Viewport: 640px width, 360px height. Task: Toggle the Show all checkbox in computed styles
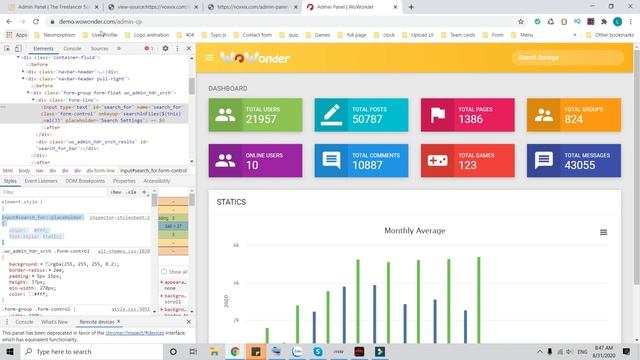[x=164, y=271]
